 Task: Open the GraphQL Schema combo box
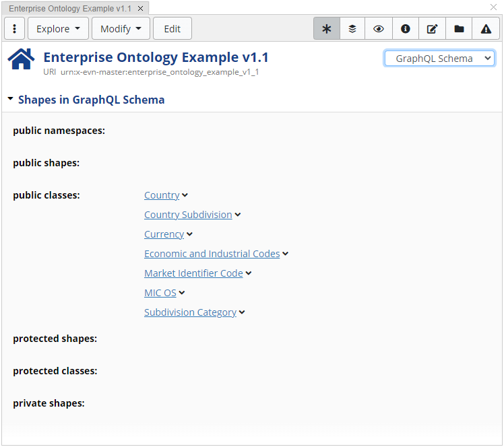tap(439, 59)
